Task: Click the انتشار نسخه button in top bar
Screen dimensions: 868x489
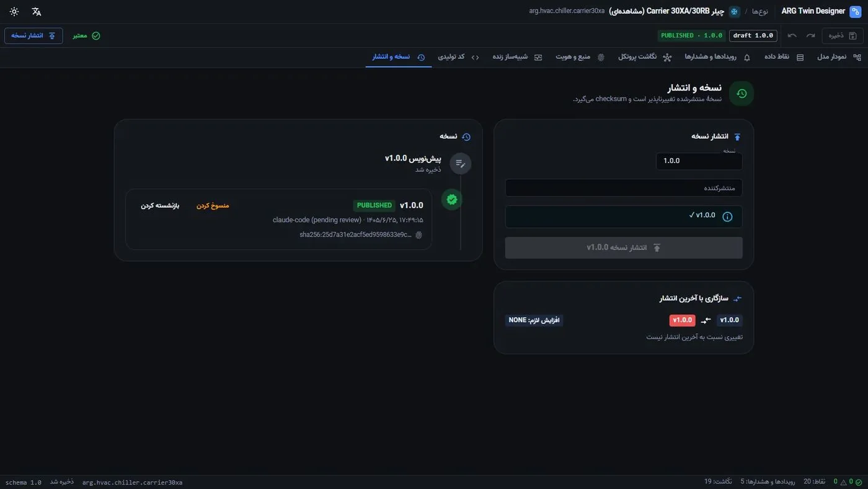Action: [x=33, y=36]
